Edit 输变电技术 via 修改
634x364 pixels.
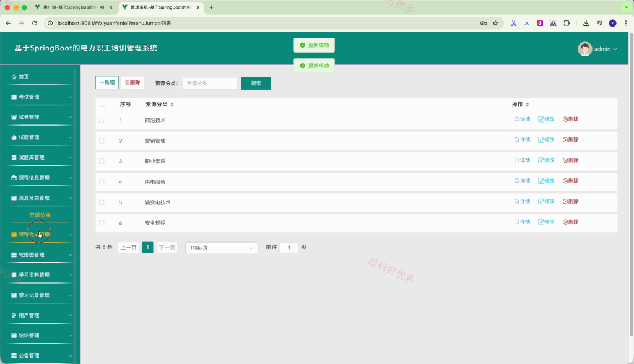point(546,201)
